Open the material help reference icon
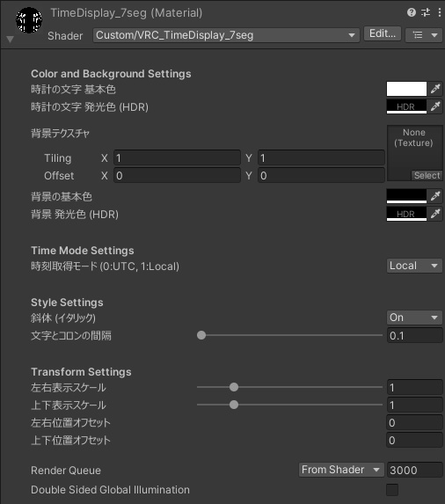Image resolution: width=445 pixels, height=504 pixels. pyautogui.click(x=412, y=12)
